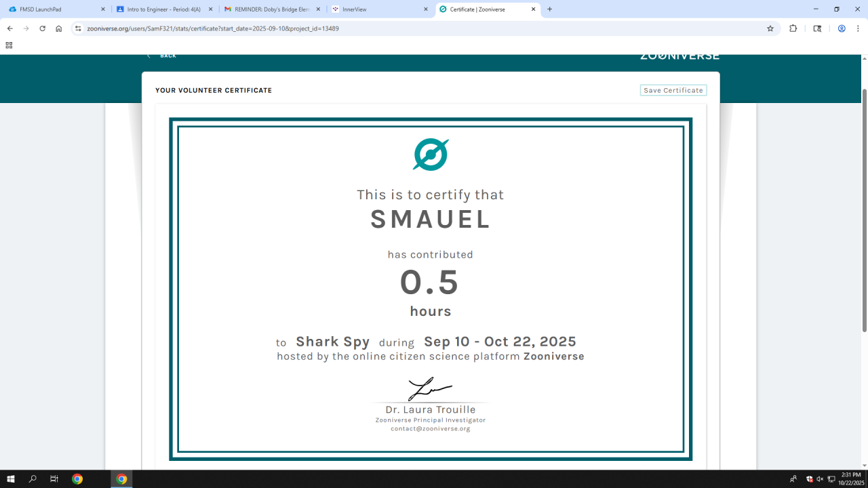Click the Save Certificate button
The image size is (868, 488).
[x=673, y=90]
